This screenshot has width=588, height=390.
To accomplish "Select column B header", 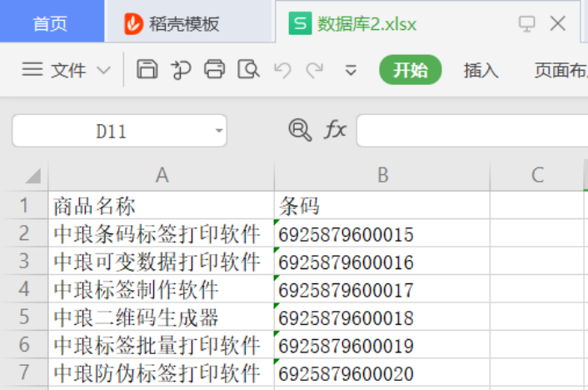I will pos(381,175).
